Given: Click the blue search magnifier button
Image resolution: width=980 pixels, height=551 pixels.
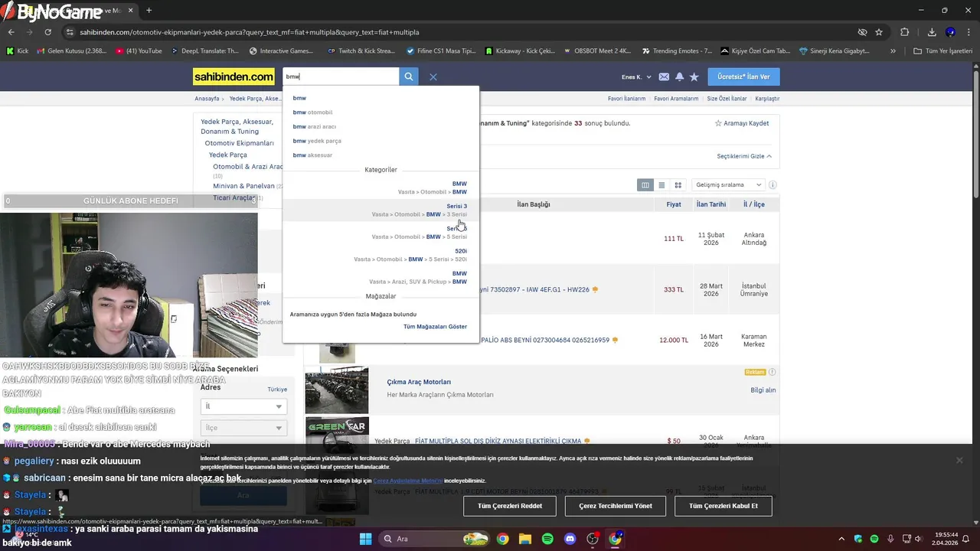Looking at the screenshot, I should click(x=409, y=77).
